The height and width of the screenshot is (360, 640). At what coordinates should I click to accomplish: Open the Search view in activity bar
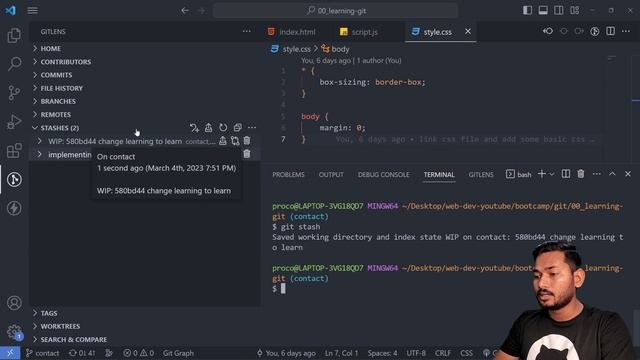(x=14, y=64)
